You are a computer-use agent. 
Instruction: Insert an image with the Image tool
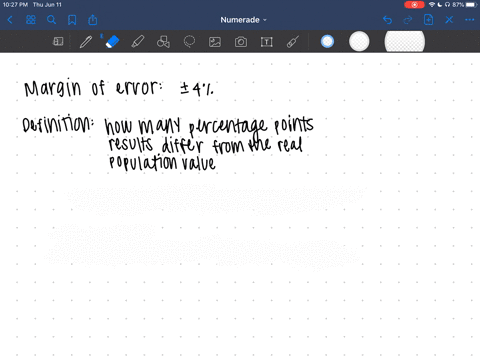coord(215,42)
